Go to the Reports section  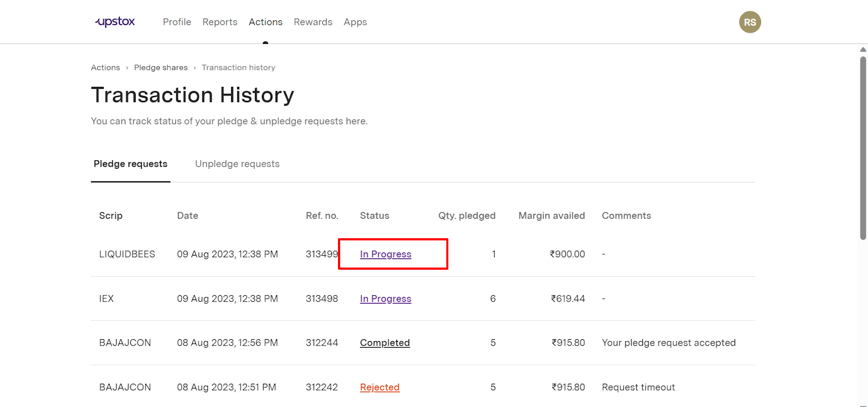220,22
